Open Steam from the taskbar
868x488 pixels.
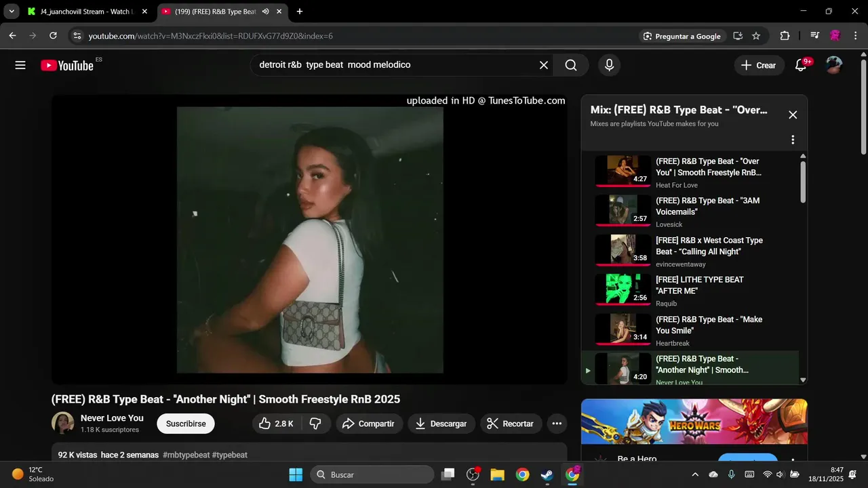[547, 474]
